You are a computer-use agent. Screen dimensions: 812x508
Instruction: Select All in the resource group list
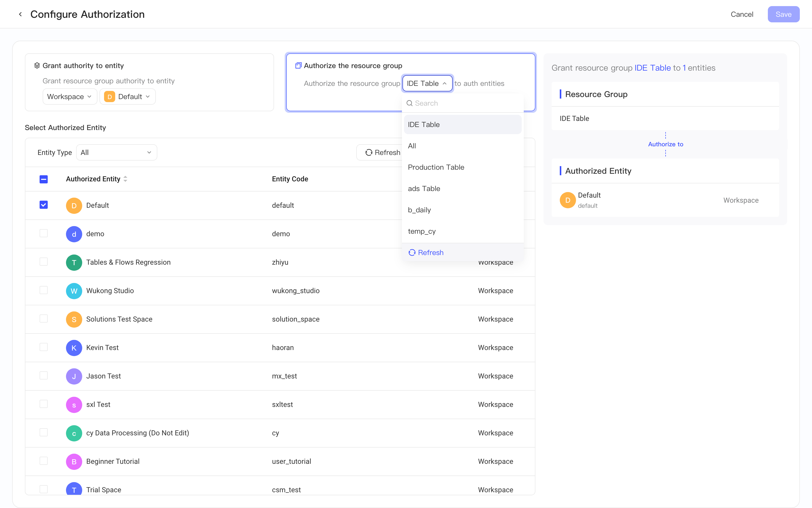click(x=463, y=146)
